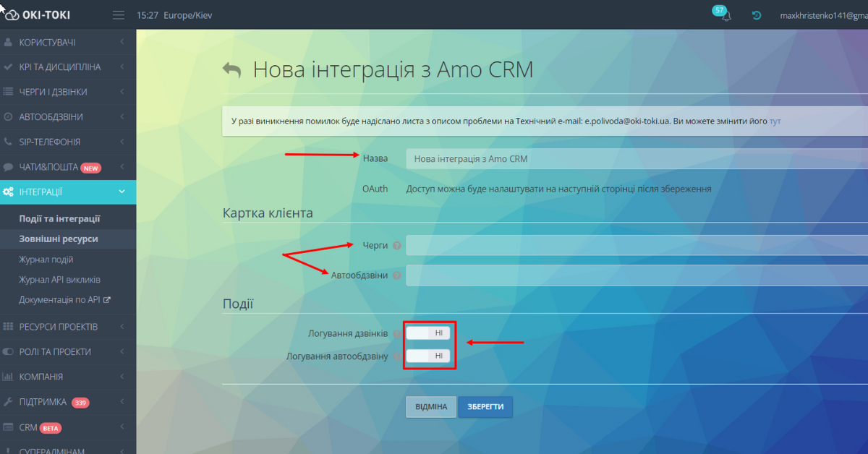
Task: Click the 15:27 Europe/Kiev time text
Action: point(174,15)
